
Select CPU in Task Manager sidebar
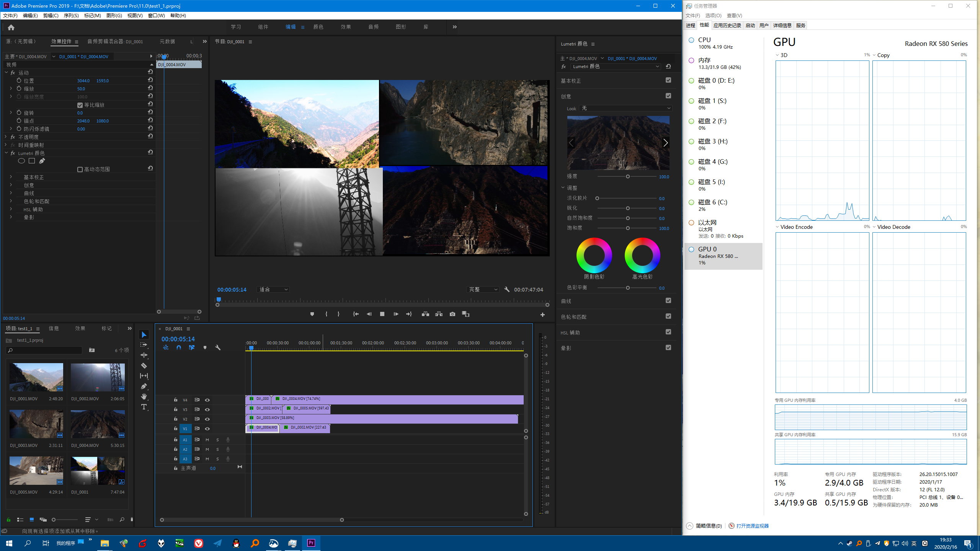[724, 43]
